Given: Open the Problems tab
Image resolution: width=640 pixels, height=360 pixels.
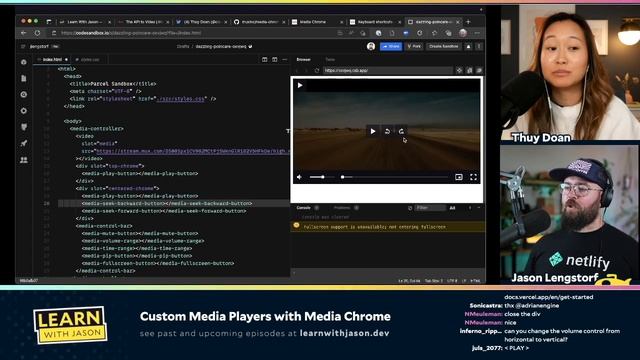Looking at the screenshot, I should [342, 208].
